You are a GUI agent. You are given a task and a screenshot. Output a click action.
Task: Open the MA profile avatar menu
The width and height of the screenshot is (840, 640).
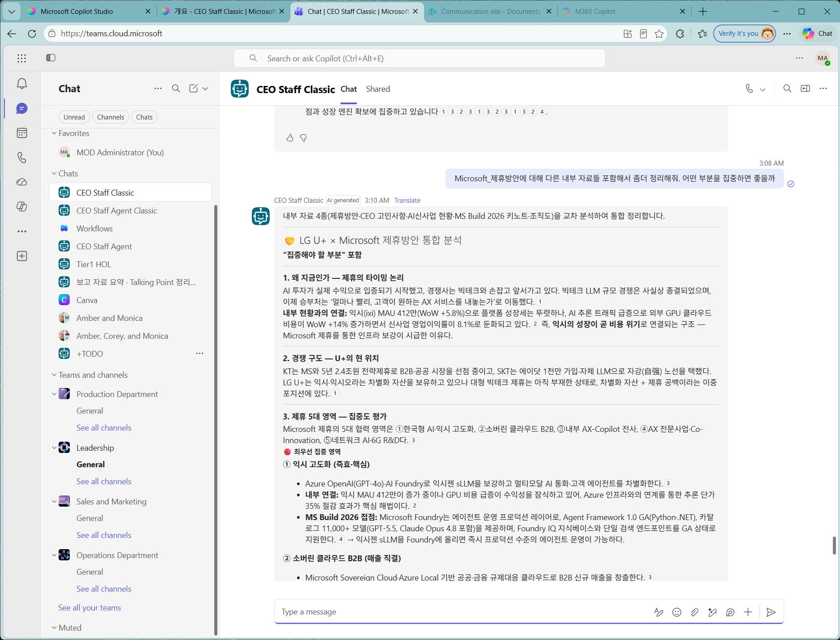[x=823, y=58]
